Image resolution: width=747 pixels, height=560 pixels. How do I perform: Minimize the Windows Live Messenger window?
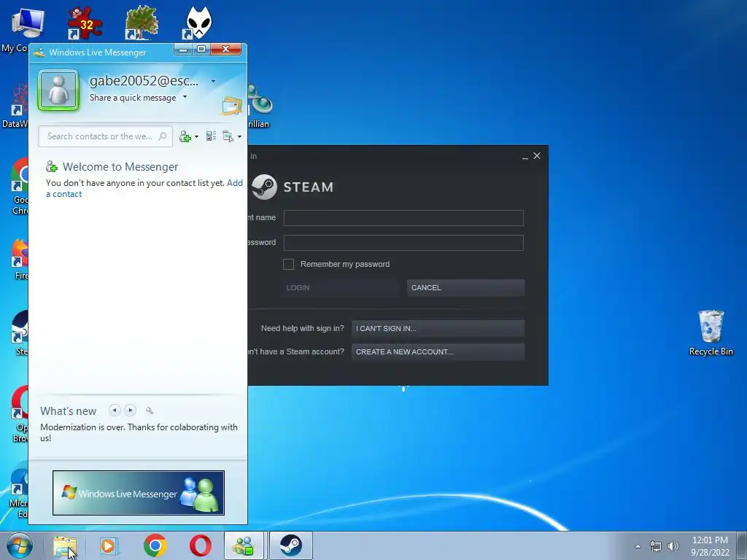click(x=183, y=49)
